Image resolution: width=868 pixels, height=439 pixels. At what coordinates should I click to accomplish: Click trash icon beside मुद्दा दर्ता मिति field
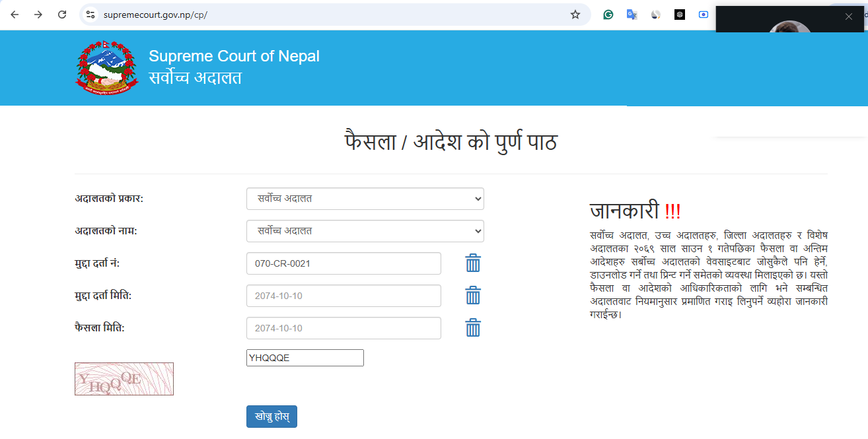click(473, 296)
